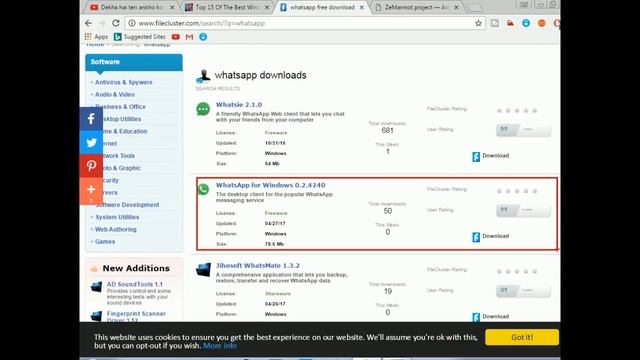Click blue circular extension icon

point(526,23)
